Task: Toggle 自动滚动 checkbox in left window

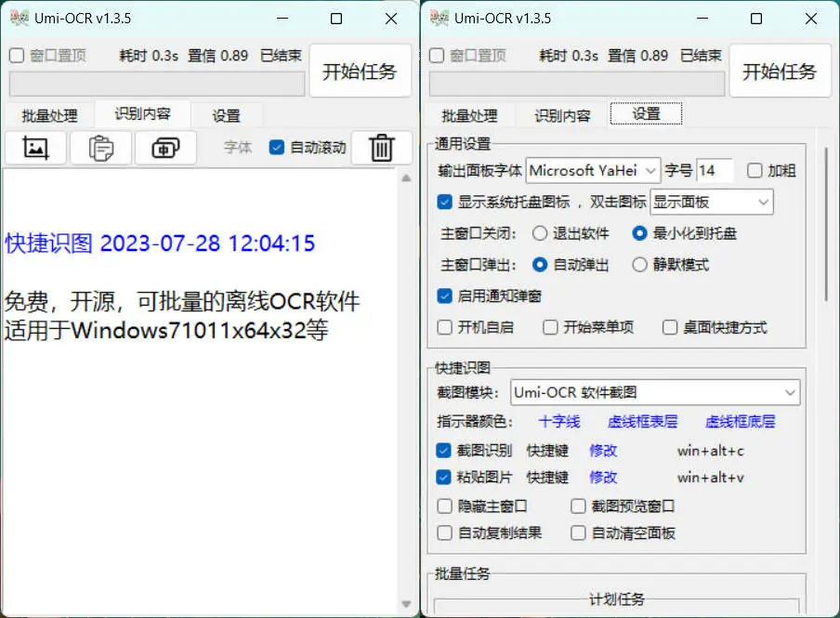Action: tap(276, 148)
